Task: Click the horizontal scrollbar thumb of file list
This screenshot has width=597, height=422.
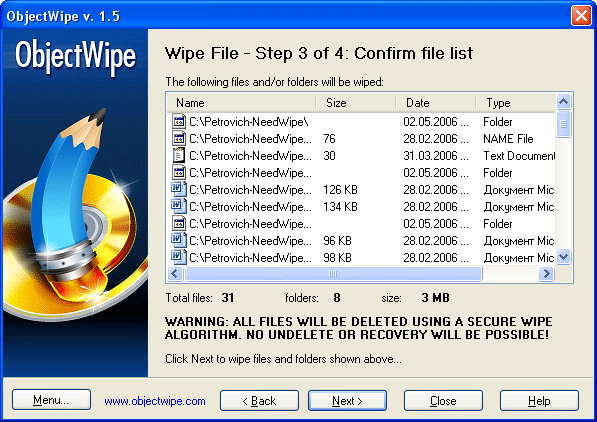Action: tap(333, 273)
